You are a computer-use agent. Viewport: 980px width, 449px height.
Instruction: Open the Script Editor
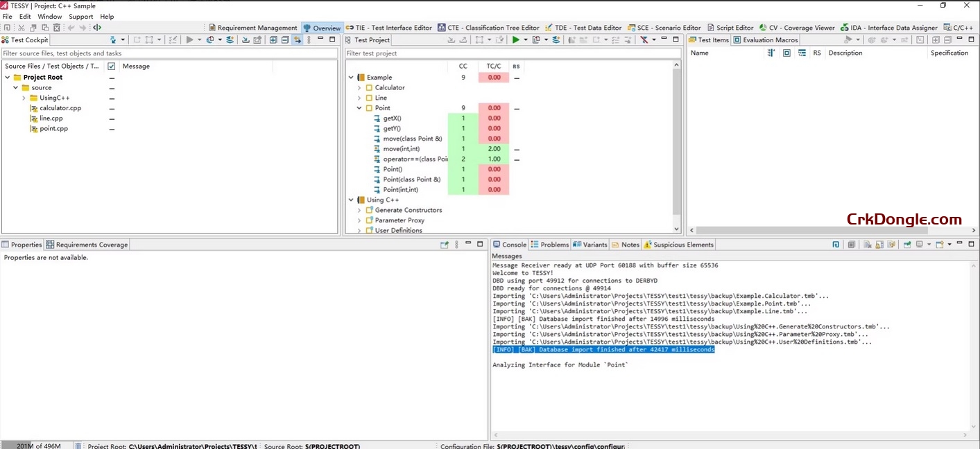click(x=730, y=28)
